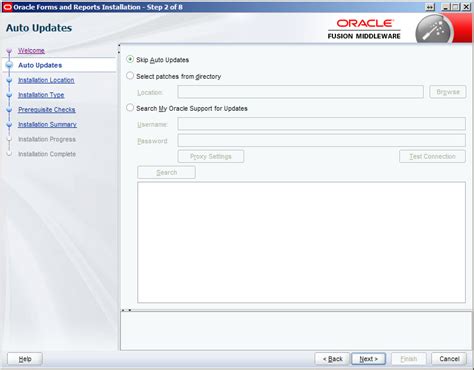The width and height of the screenshot is (474, 370).
Task: Click the Installation Location step bullet
Action: (9, 80)
